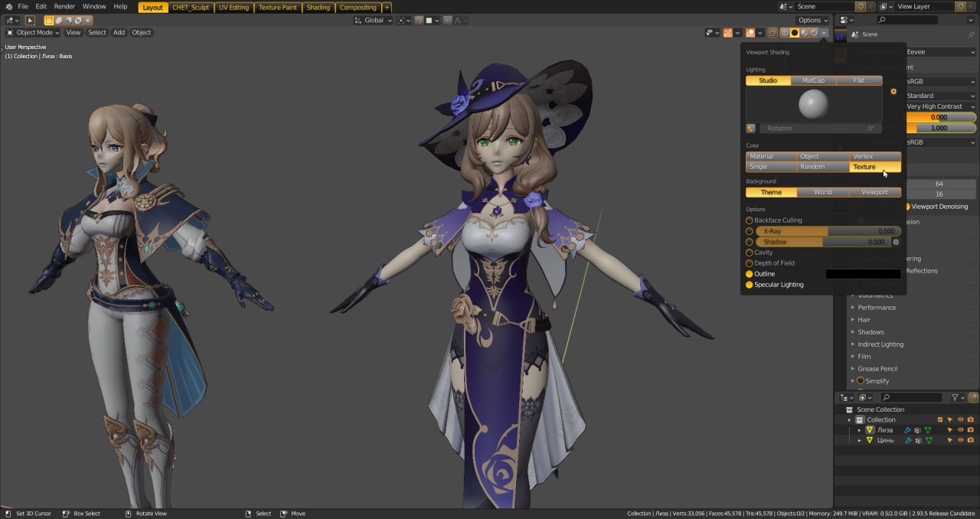Viewport: 980px width, 519px height.
Task: Click vertex groups icon on Лиза row
Action: [x=918, y=430]
